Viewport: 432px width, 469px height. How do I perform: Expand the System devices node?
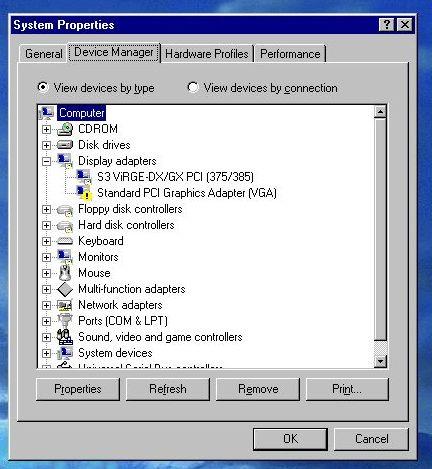point(46,353)
